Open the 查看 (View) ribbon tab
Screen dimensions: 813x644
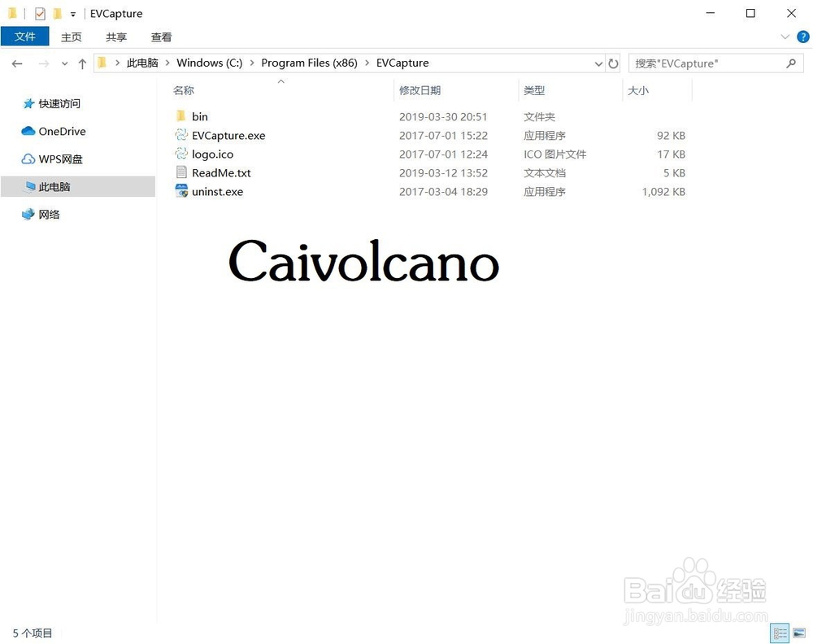161,37
